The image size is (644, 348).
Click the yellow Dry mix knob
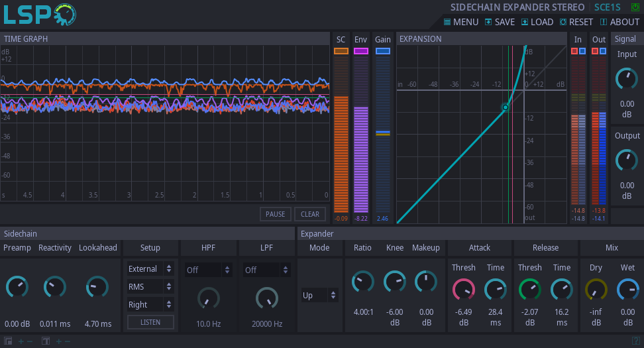coord(596,290)
